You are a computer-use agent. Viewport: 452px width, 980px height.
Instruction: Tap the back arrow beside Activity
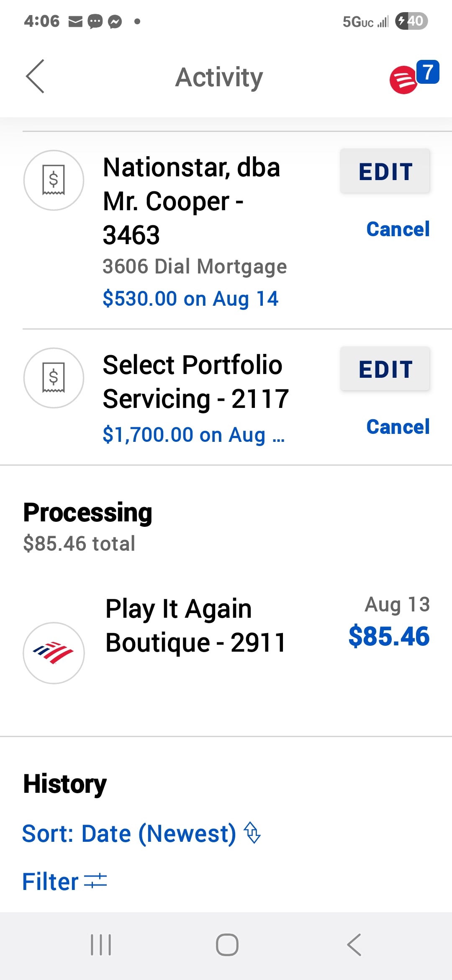[x=35, y=76]
